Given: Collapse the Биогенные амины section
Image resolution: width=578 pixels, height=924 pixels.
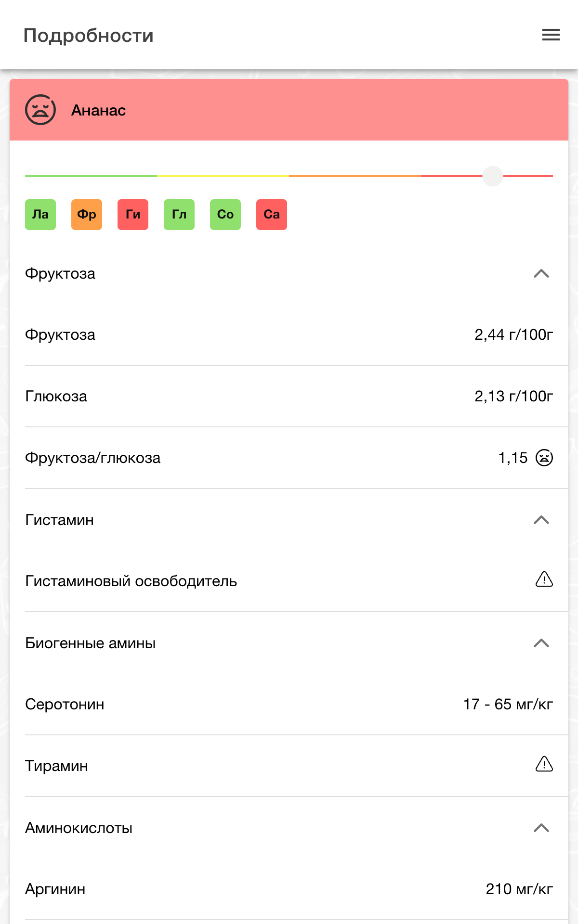Looking at the screenshot, I should point(541,643).
